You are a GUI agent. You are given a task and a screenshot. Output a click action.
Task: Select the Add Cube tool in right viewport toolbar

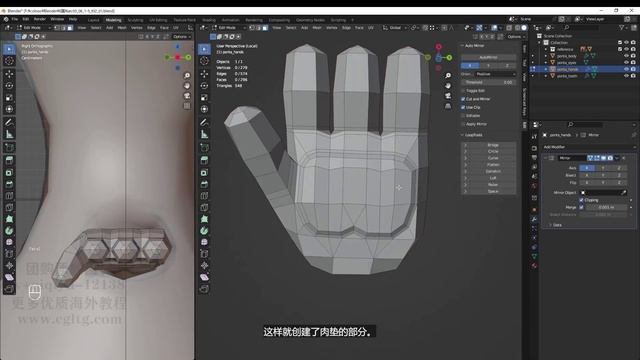[204, 147]
